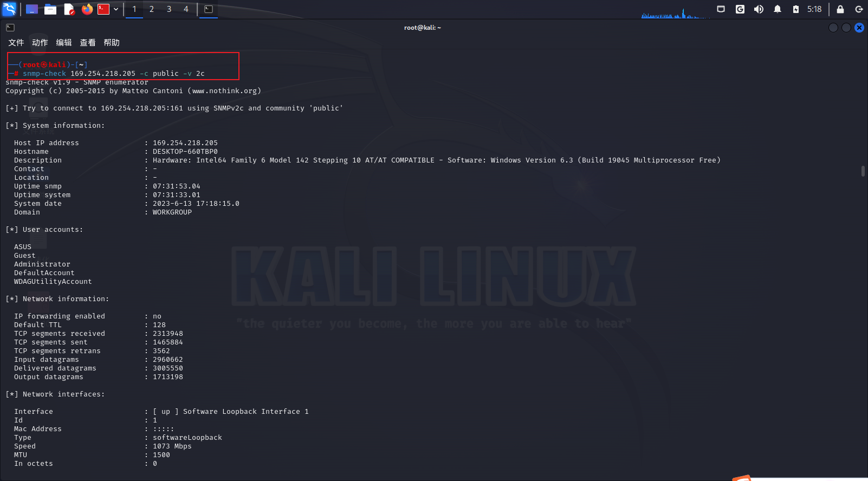This screenshot has width=868, height=481.
Task: Minimize the terminal window
Action: [833, 28]
